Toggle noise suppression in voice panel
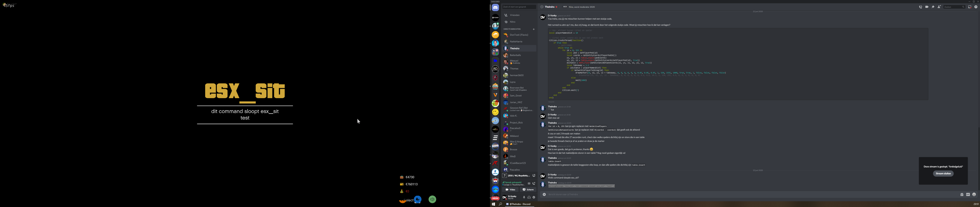 [529, 183]
